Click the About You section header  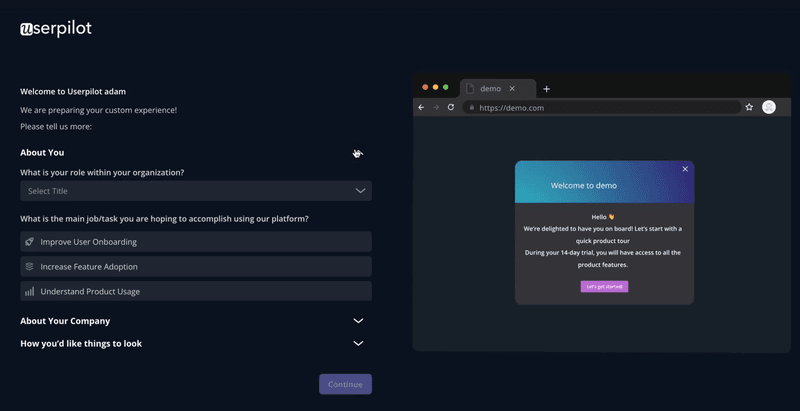click(42, 152)
